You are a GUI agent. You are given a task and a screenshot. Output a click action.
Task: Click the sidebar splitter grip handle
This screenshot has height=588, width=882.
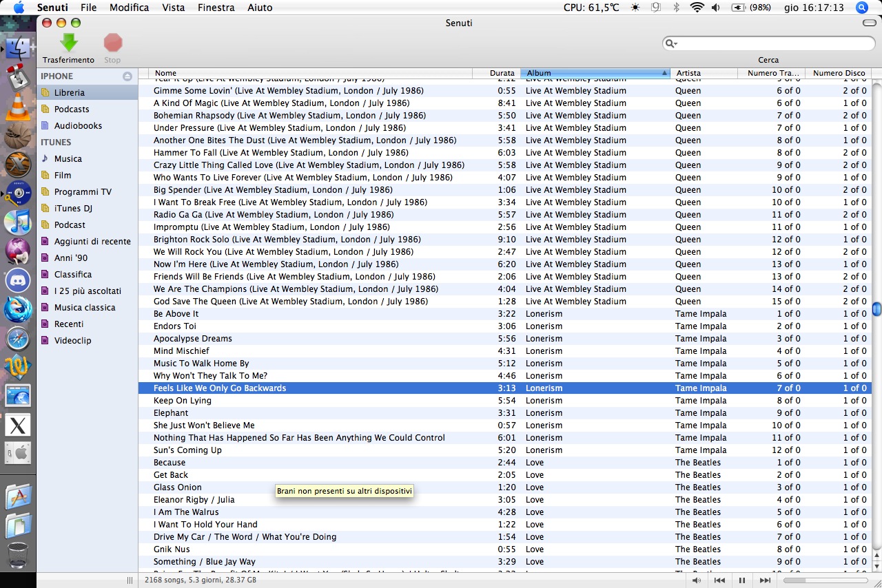tap(130, 580)
